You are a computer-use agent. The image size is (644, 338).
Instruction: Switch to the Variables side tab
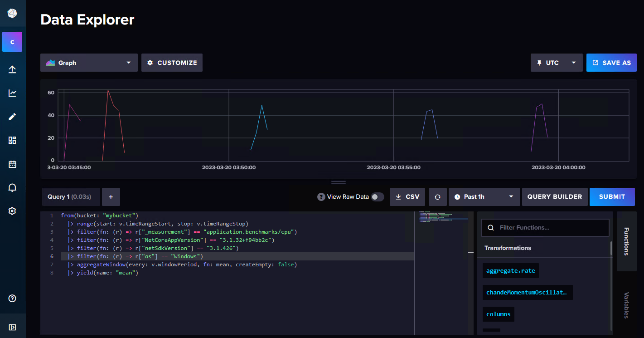(x=627, y=305)
